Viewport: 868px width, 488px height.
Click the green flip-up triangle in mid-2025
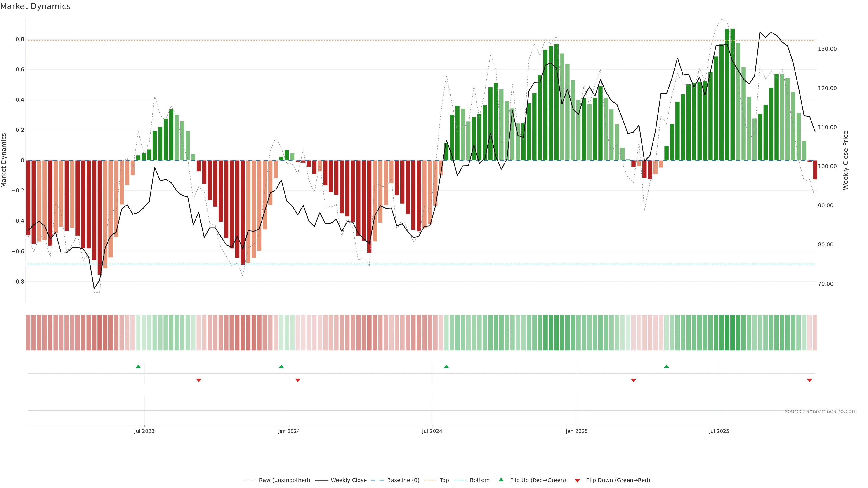coord(666,366)
